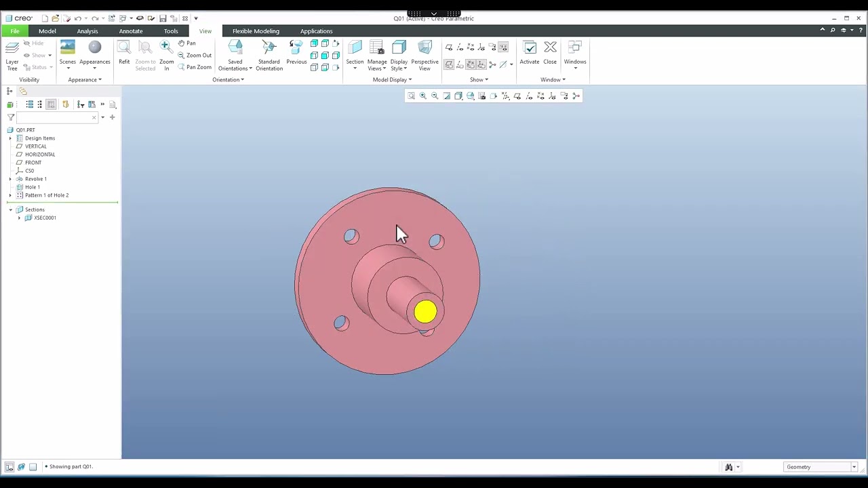
Task: Open the Windows switcher dropdown
Action: click(x=575, y=56)
